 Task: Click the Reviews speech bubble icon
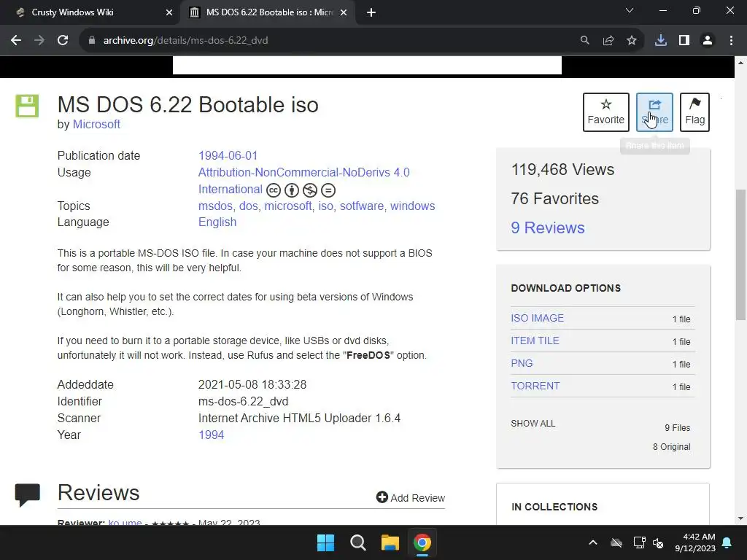tap(28, 495)
